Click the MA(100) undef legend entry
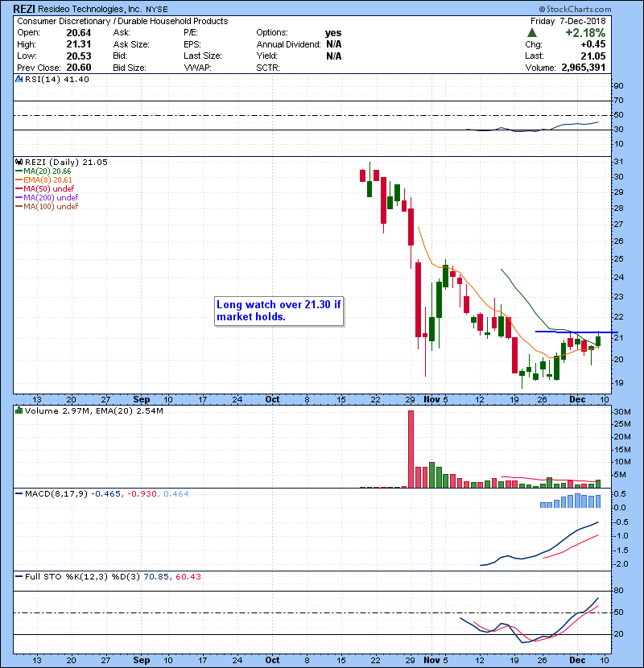 [x=47, y=207]
